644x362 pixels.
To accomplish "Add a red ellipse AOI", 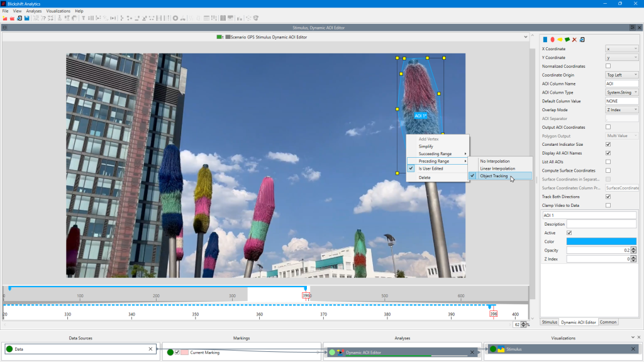I will (552, 40).
